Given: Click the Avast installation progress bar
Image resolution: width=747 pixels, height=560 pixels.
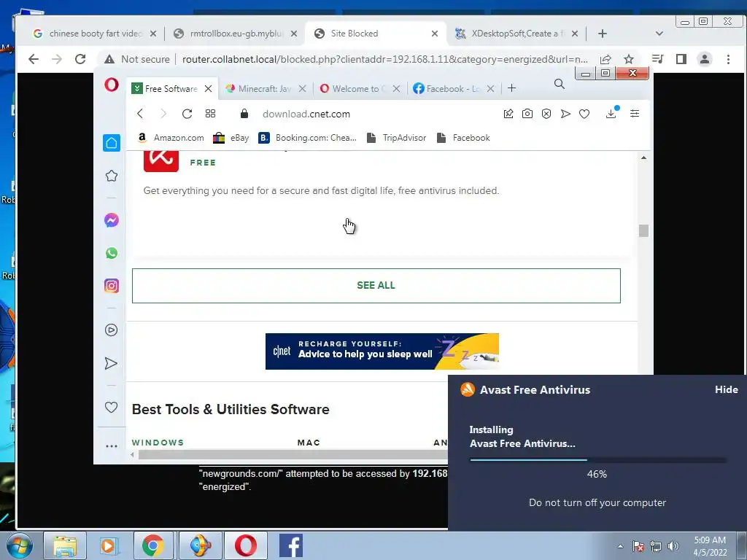Looking at the screenshot, I should 597,460.
